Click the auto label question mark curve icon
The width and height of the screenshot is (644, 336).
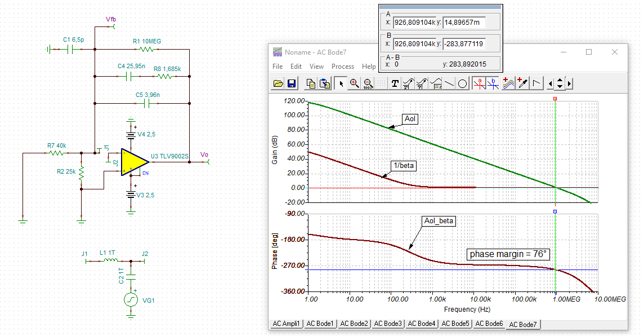422,83
